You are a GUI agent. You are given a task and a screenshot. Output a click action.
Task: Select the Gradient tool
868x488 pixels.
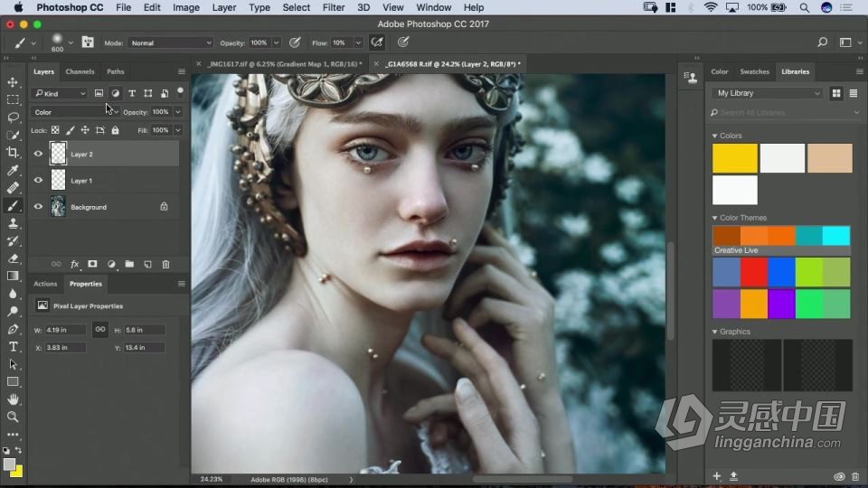13,277
